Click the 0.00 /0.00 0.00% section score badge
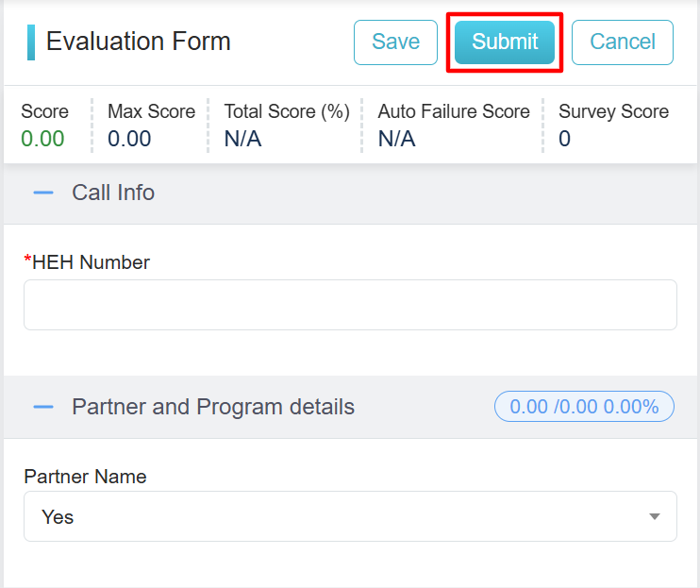 pos(584,407)
